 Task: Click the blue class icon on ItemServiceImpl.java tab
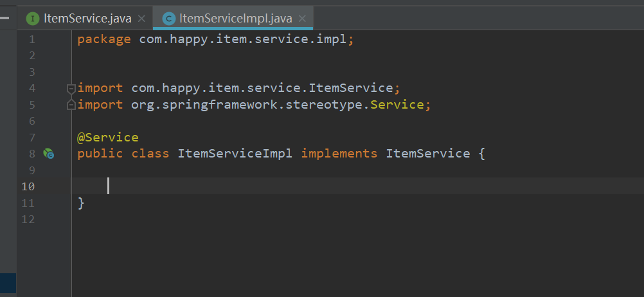coord(169,19)
